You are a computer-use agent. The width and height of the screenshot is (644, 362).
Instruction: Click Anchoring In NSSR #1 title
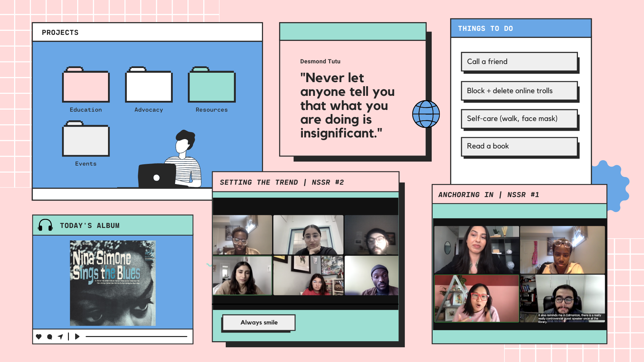(488, 195)
